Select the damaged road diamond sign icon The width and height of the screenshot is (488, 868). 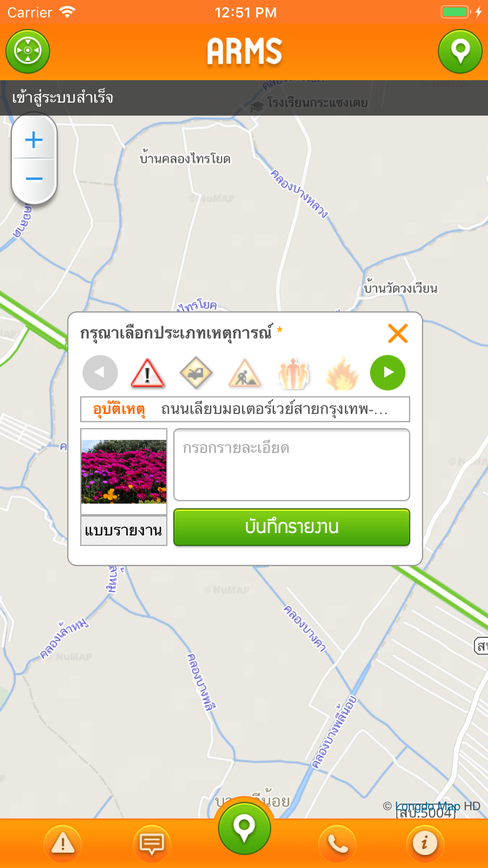pos(196,373)
